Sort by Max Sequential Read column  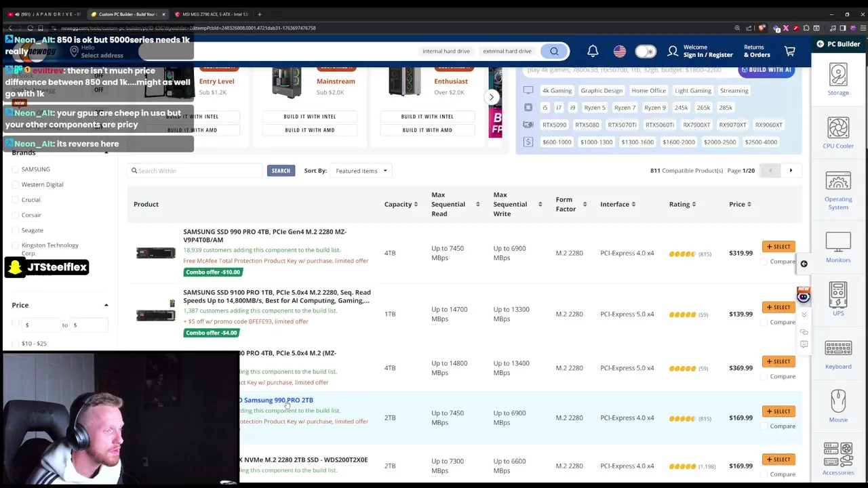coord(477,205)
